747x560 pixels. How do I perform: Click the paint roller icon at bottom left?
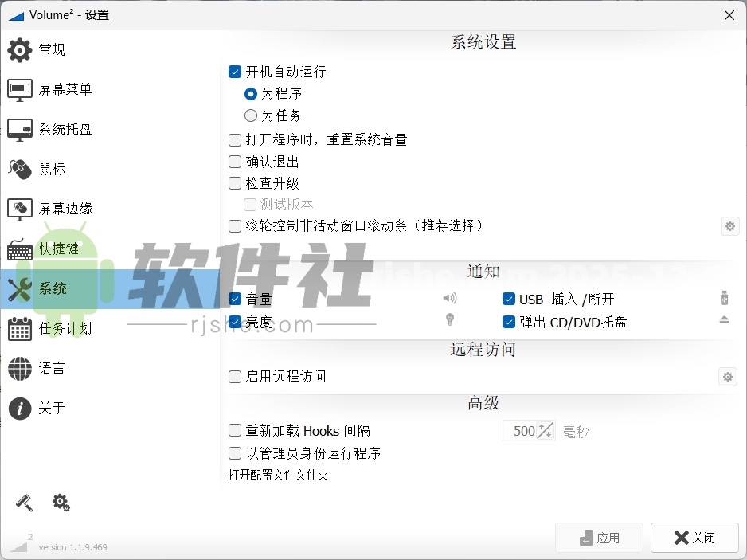[x=23, y=503]
